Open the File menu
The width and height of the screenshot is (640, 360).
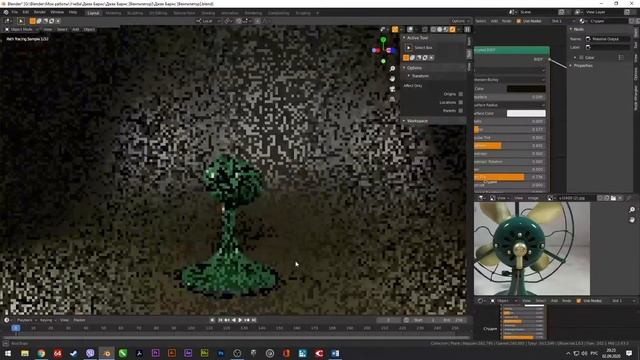click(x=15, y=13)
